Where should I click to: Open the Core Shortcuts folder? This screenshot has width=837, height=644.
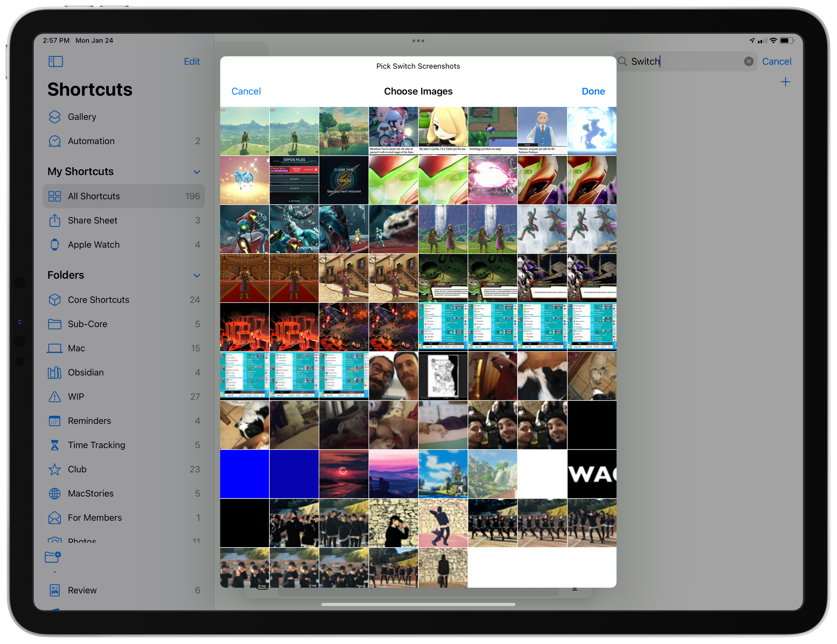pyautogui.click(x=99, y=300)
